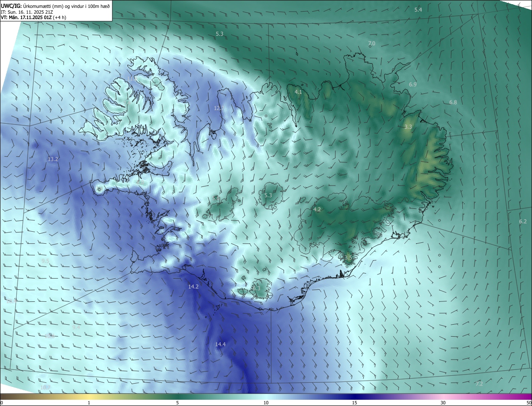Click the '12.7' value in the northern bay

(219, 108)
